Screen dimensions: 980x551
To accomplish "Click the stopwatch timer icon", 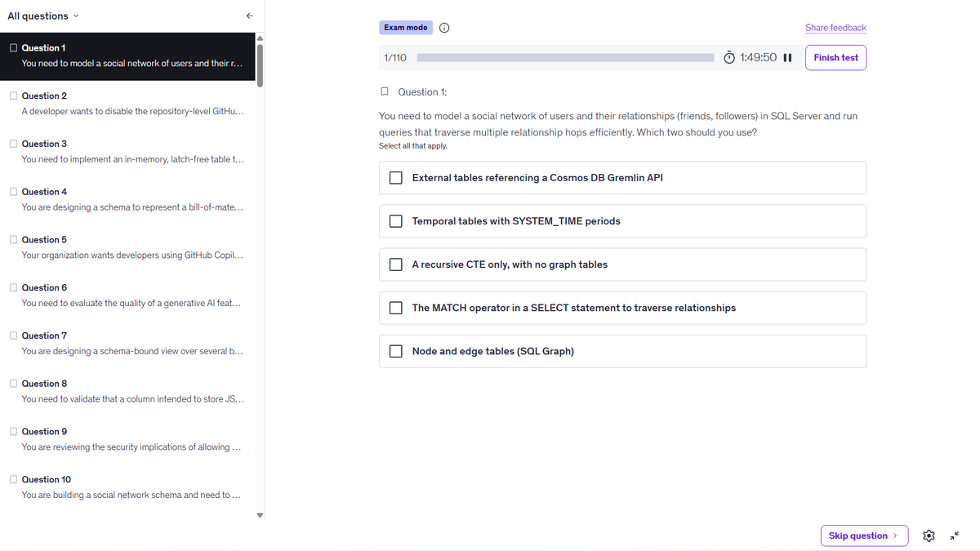I will pyautogui.click(x=729, y=58).
